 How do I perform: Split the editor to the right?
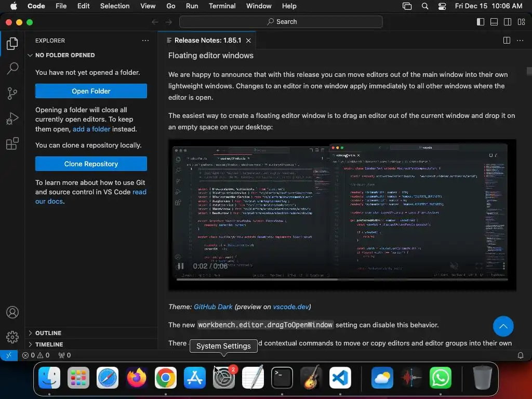(507, 41)
